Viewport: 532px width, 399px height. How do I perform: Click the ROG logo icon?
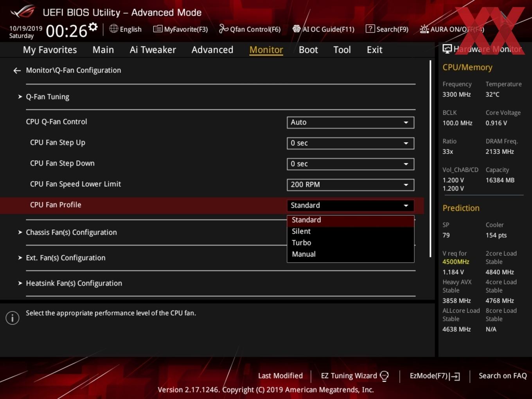[x=23, y=12]
